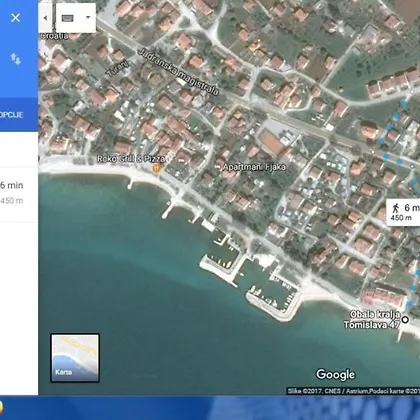Click the walking icon in route callout
The image size is (420, 420).
point(396,208)
